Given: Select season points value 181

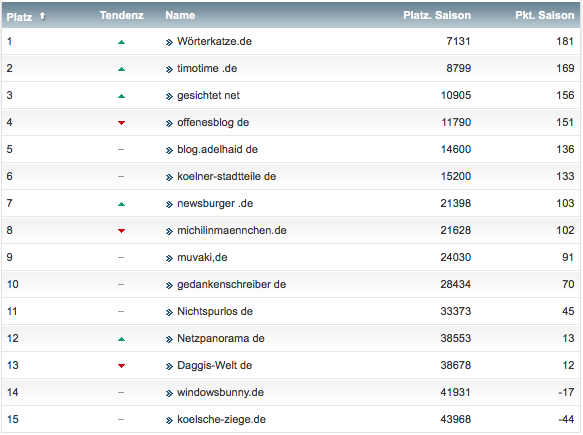Looking at the screenshot, I should (x=565, y=41).
